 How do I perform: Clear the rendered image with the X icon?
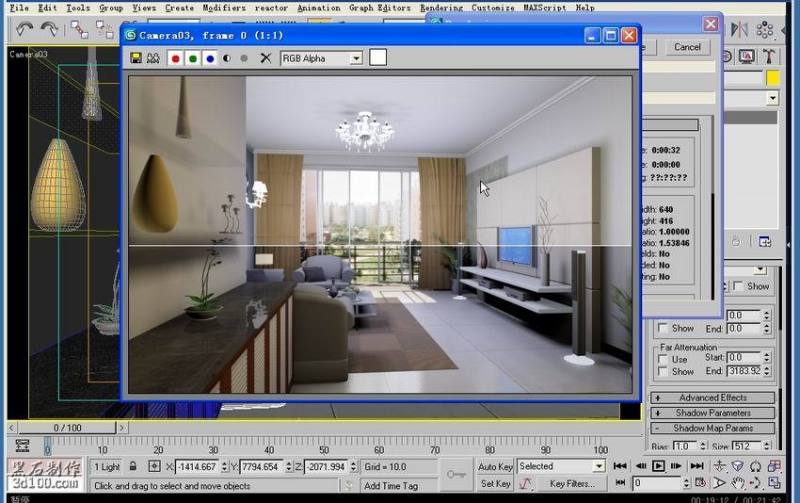(265, 58)
